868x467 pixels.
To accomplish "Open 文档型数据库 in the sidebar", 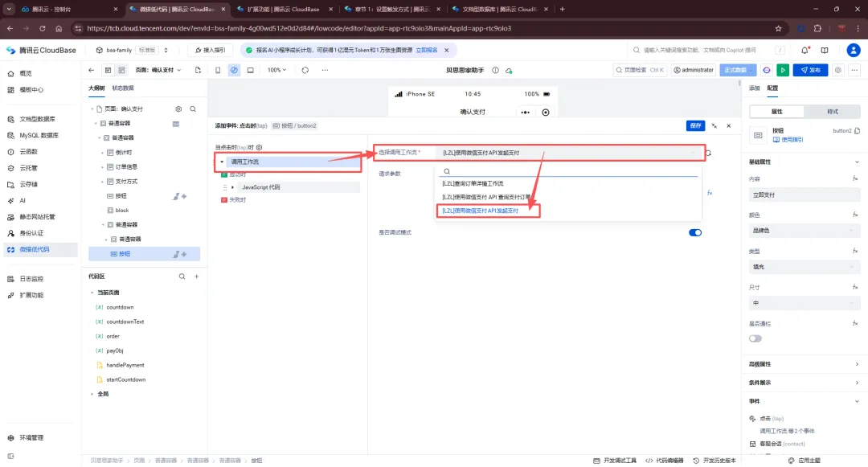I will coord(37,119).
